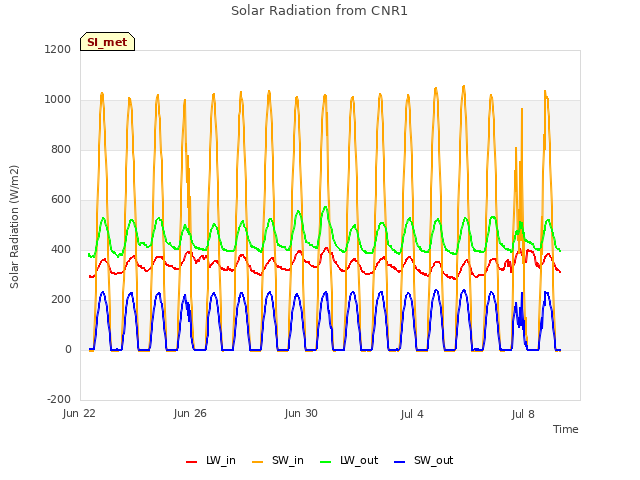Click the Time axis title
The width and height of the screenshot is (640, 480).
pyautogui.click(x=566, y=429)
